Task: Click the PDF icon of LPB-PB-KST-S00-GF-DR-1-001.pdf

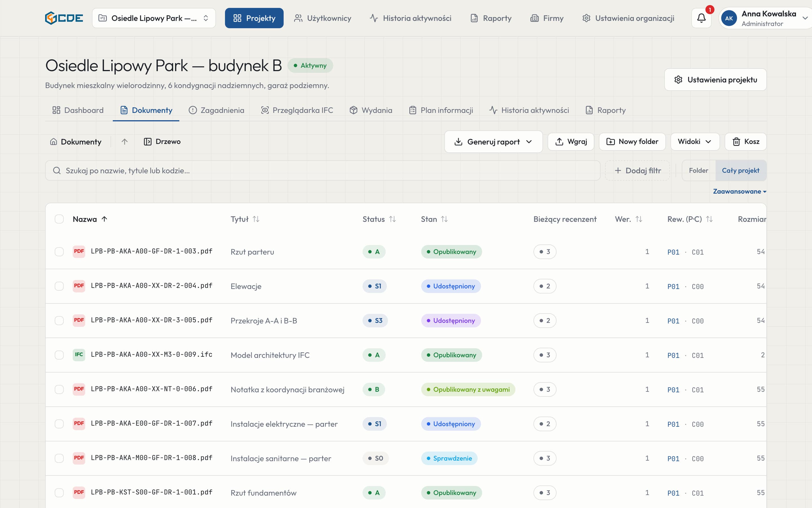Action: click(79, 492)
